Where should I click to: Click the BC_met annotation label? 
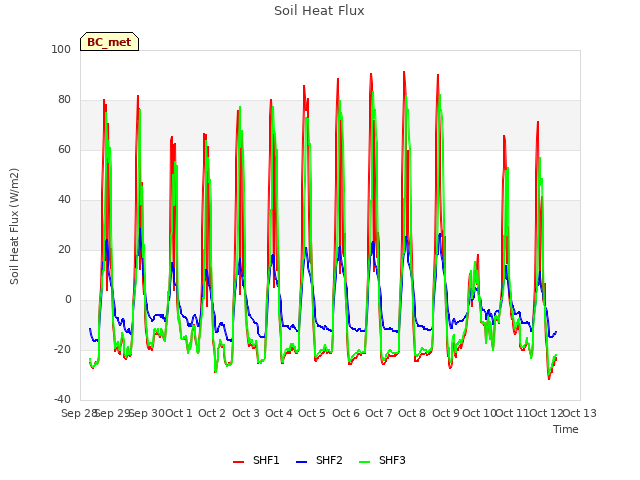pyautogui.click(x=109, y=42)
